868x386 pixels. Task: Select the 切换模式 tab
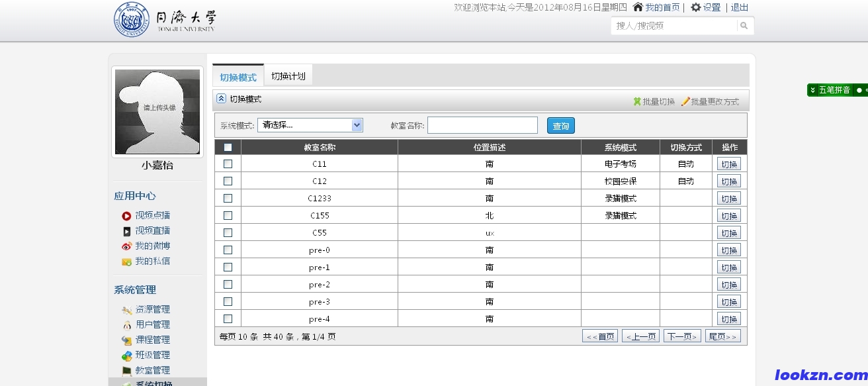(x=238, y=77)
